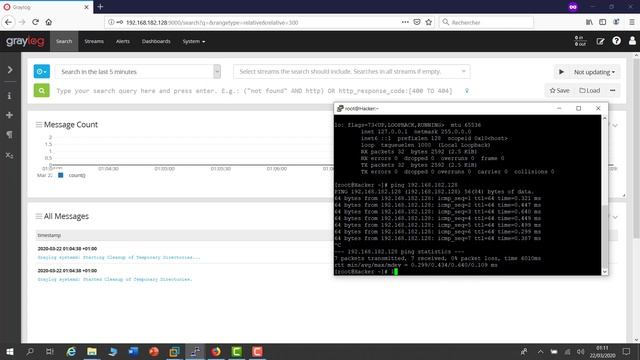The image size is (640, 360).
Task: Open File Explorer from the taskbar
Action: point(92,351)
